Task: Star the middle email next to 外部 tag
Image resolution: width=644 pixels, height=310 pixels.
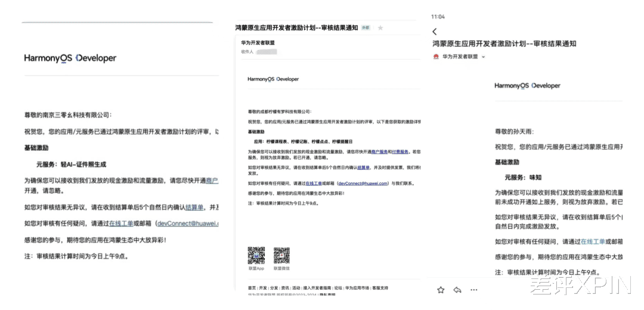Action: tap(380, 28)
